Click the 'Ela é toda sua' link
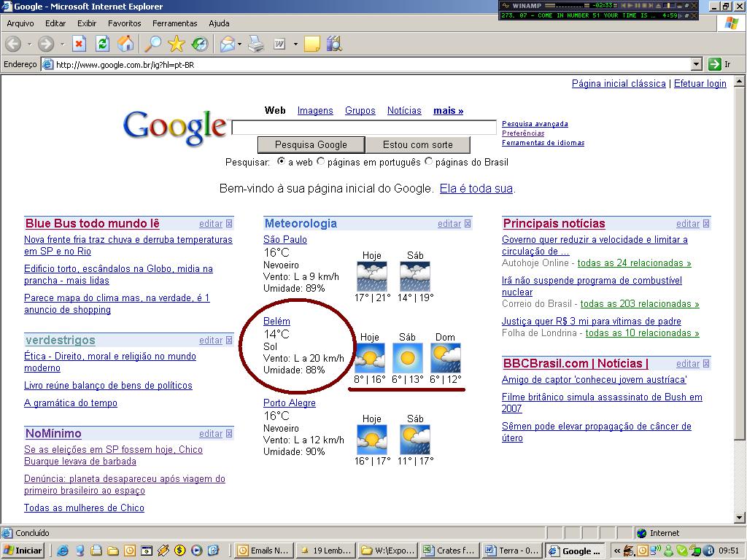 [x=476, y=189]
